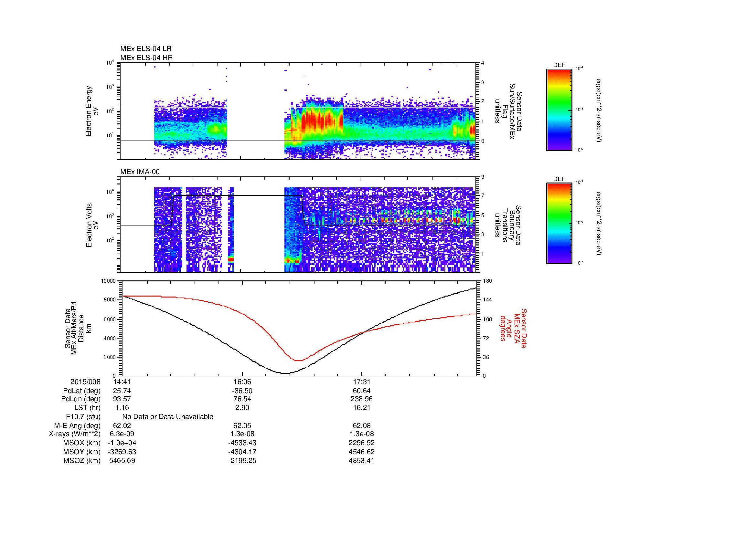Click the '17:31' time tick label
Viewport: 756px width, 534px height.
click(362, 382)
